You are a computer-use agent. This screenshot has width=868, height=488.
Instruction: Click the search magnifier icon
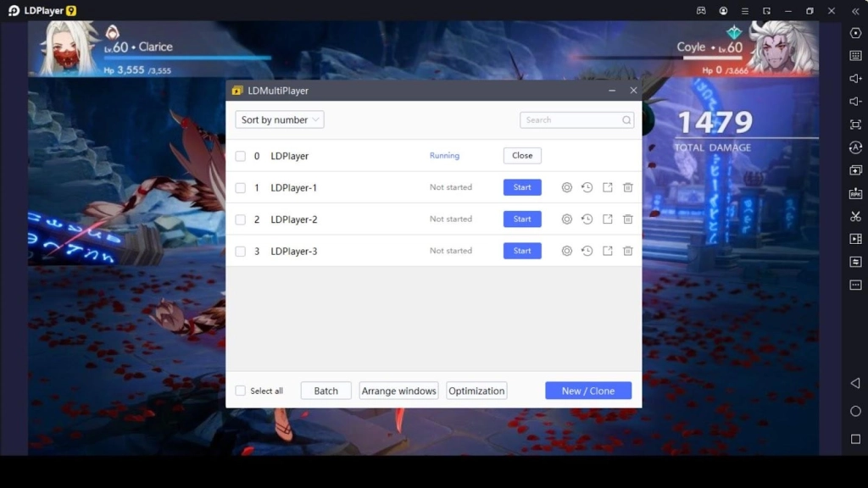pos(626,120)
